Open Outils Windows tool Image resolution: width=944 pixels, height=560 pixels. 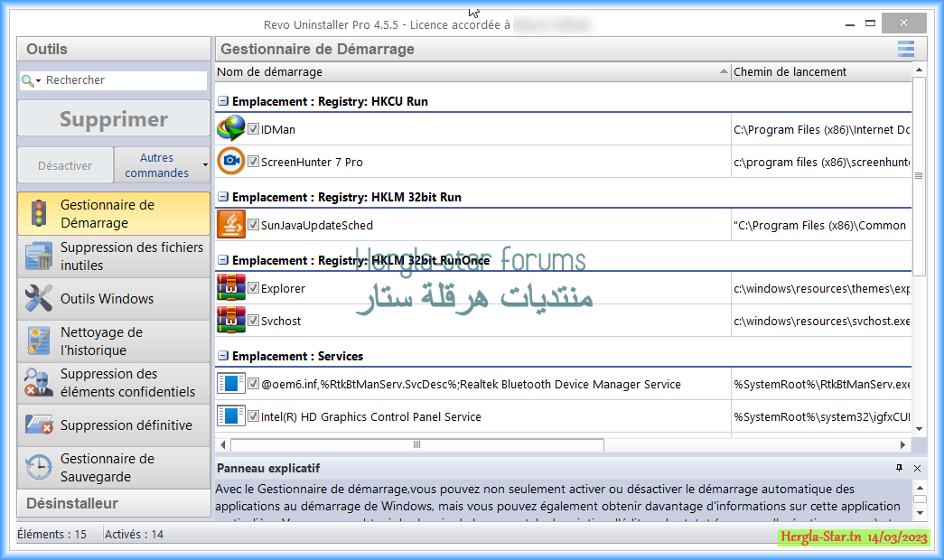click(114, 298)
